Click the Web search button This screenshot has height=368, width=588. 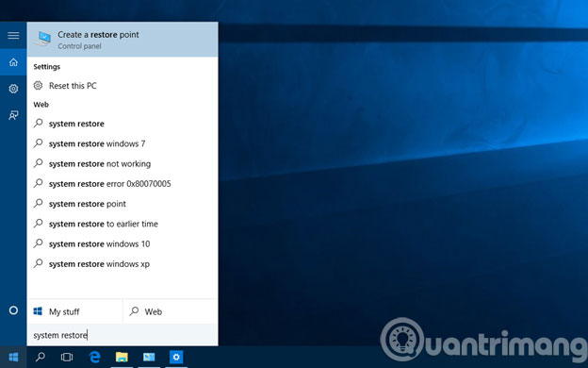171,311
